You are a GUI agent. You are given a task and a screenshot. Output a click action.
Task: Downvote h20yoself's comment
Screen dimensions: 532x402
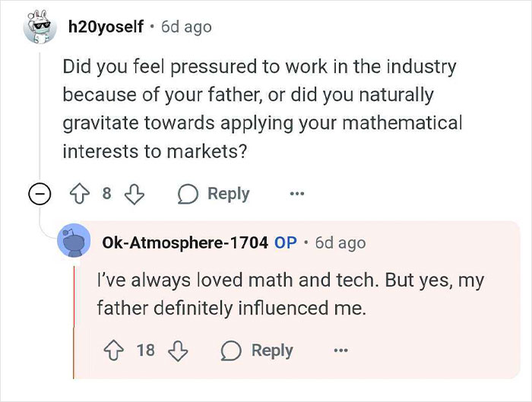point(135,194)
